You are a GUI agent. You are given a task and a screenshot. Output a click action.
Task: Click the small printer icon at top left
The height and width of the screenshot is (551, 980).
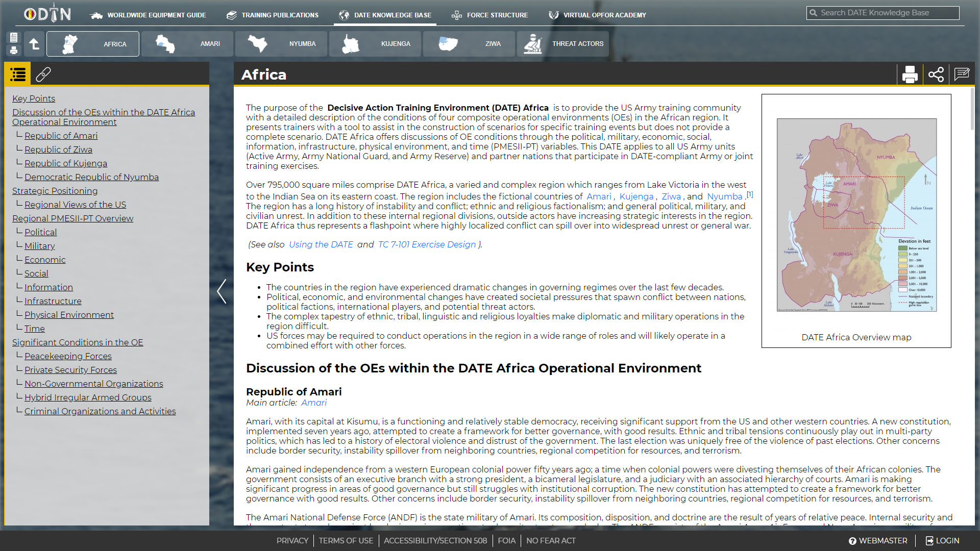14,50
